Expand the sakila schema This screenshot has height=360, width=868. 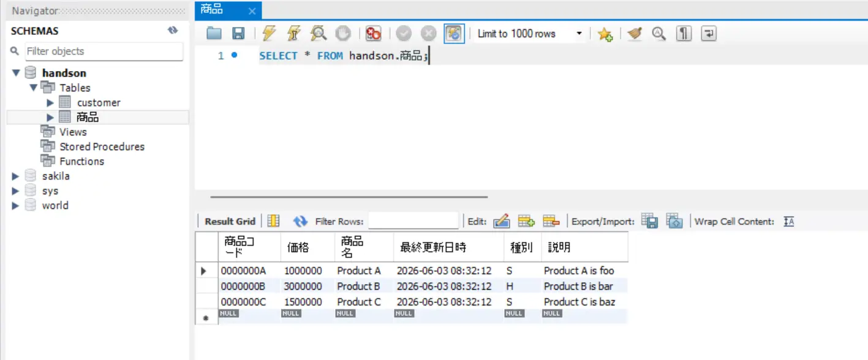(16, 176)
